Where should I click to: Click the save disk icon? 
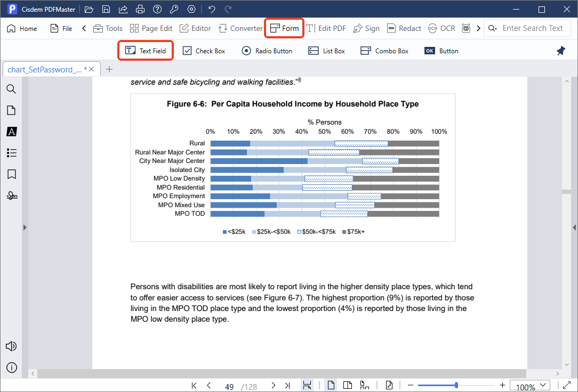(x=106, y=9)
